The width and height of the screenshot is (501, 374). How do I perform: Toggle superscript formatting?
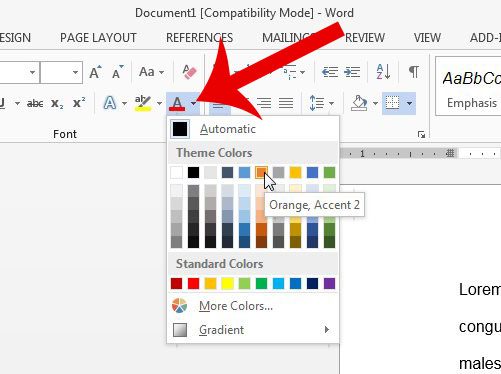[79, 103]
